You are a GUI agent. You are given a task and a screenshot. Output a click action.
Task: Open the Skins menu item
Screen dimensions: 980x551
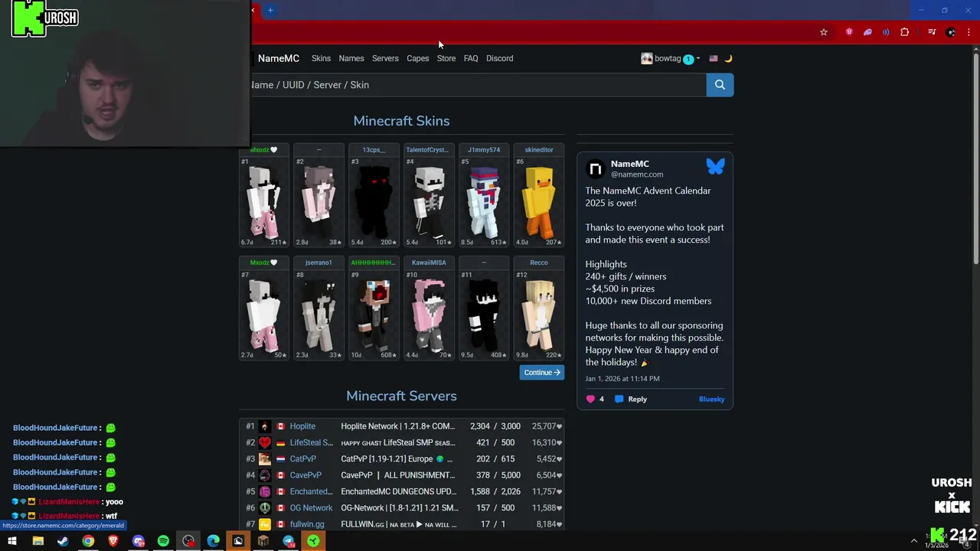(321, 58)
